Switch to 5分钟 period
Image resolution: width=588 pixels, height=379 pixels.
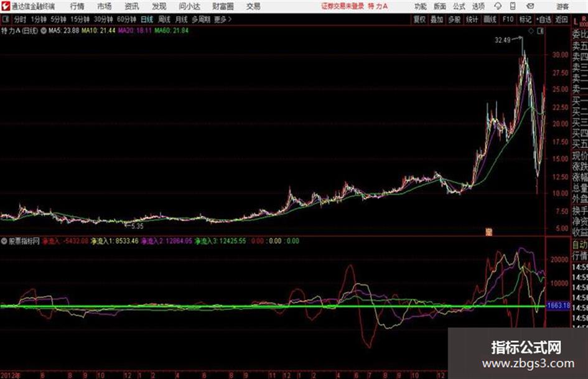(x=58, y=19)
